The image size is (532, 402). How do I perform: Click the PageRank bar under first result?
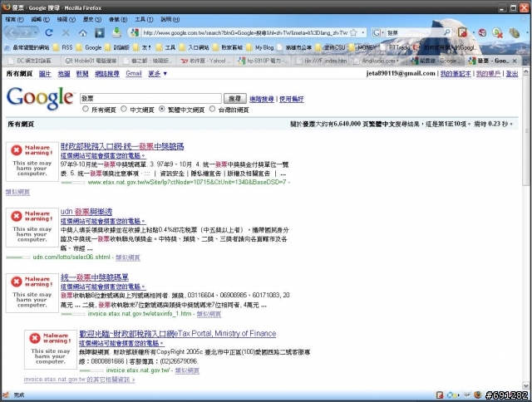coord(72,183)
